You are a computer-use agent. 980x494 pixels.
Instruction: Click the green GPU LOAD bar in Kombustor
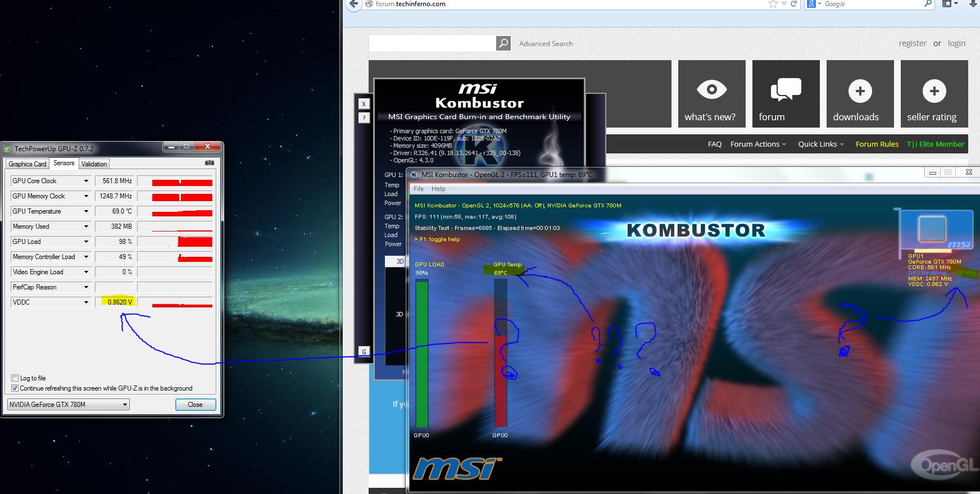coord(421,354)
